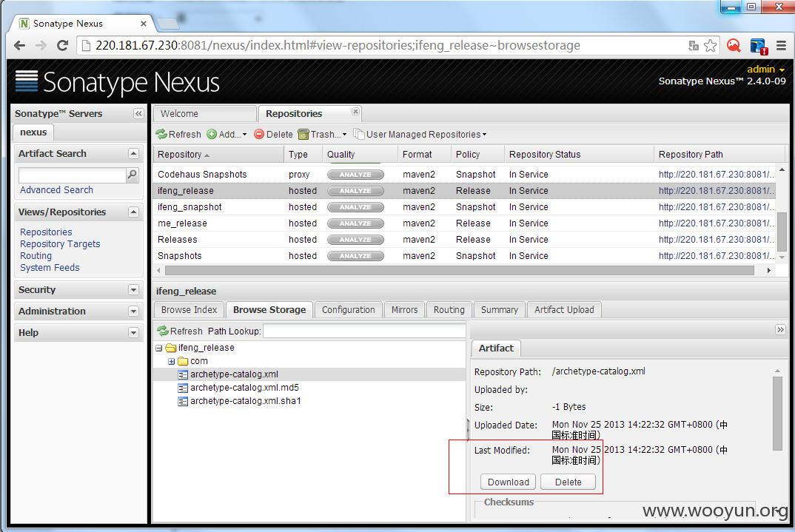795x532 pixels.
Task: Click the browser back arrow
Action: 19,46
